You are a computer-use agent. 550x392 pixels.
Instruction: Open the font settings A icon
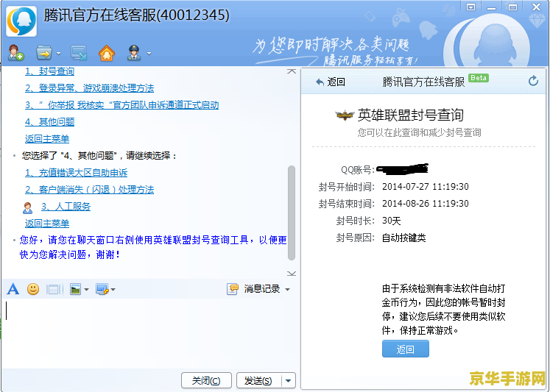click(13, 289)
